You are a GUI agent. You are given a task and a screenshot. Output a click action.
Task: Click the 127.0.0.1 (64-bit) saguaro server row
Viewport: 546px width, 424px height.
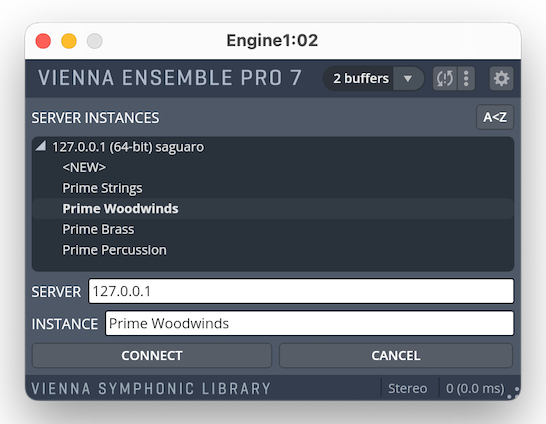128,147
